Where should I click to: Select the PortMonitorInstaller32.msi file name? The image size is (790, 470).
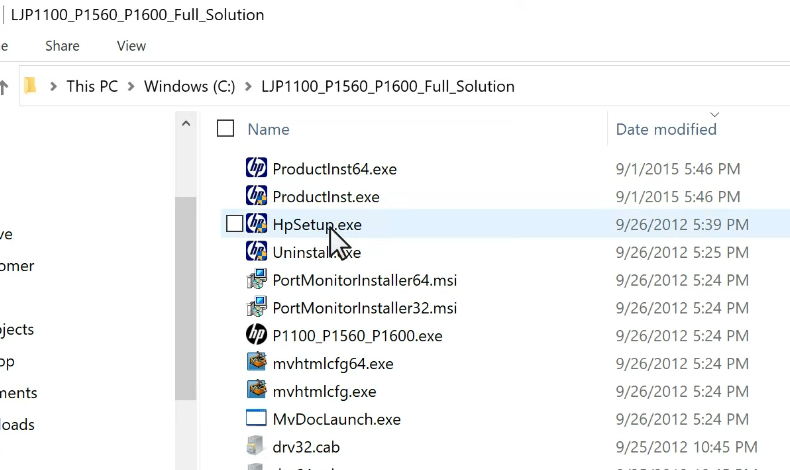pos(365,307)
